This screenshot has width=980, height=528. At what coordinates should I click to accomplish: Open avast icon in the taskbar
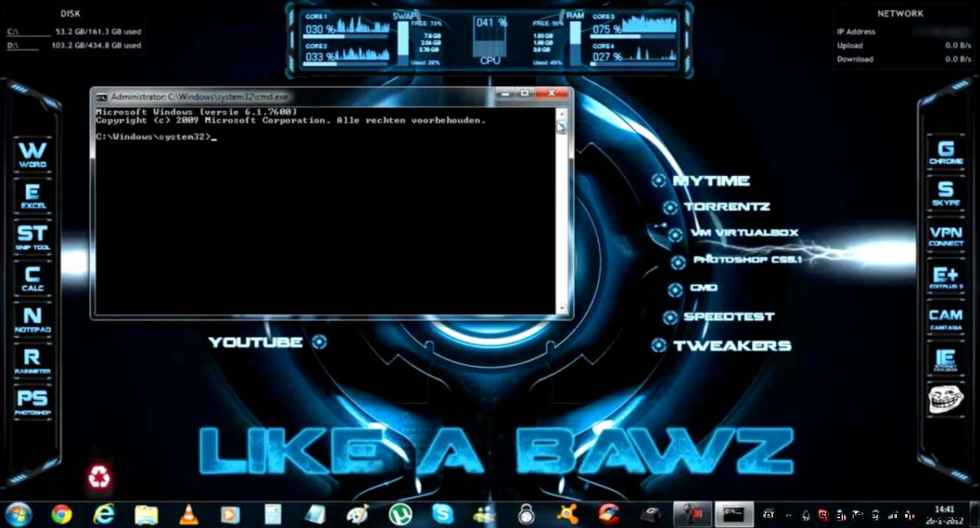pos(569,514)
